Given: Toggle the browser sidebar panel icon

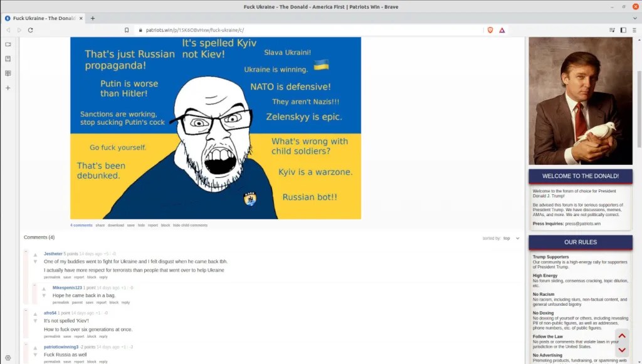Looking at the screenshot, I should coord(623,30).
